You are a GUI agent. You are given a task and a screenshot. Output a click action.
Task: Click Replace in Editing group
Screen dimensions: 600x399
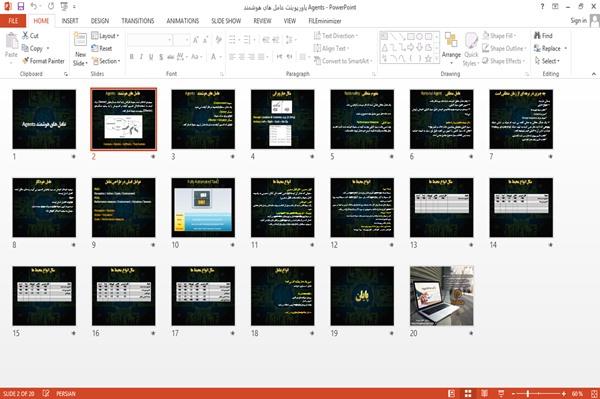coord(548,48)
